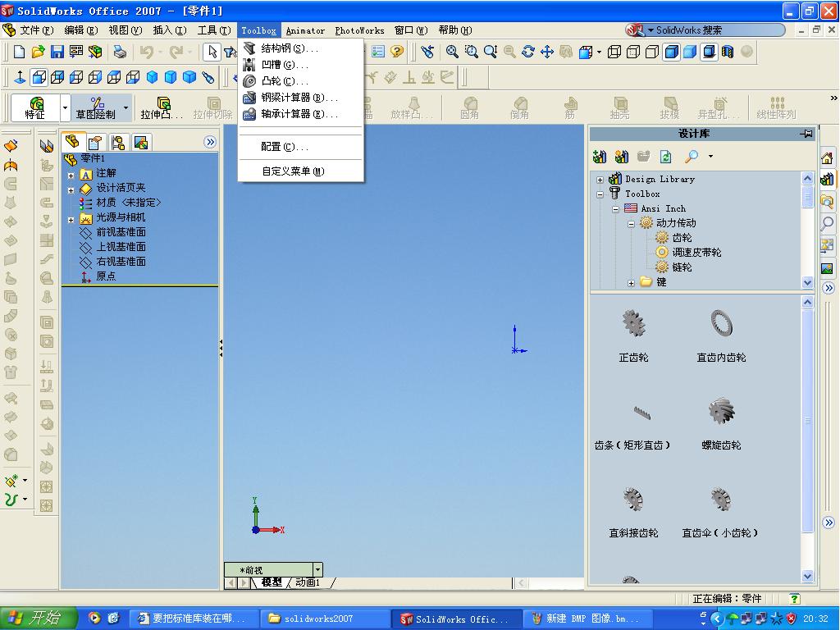Click the Save floppy disk icon
This screenshot has width=840, height=630.
coord(57,52)
